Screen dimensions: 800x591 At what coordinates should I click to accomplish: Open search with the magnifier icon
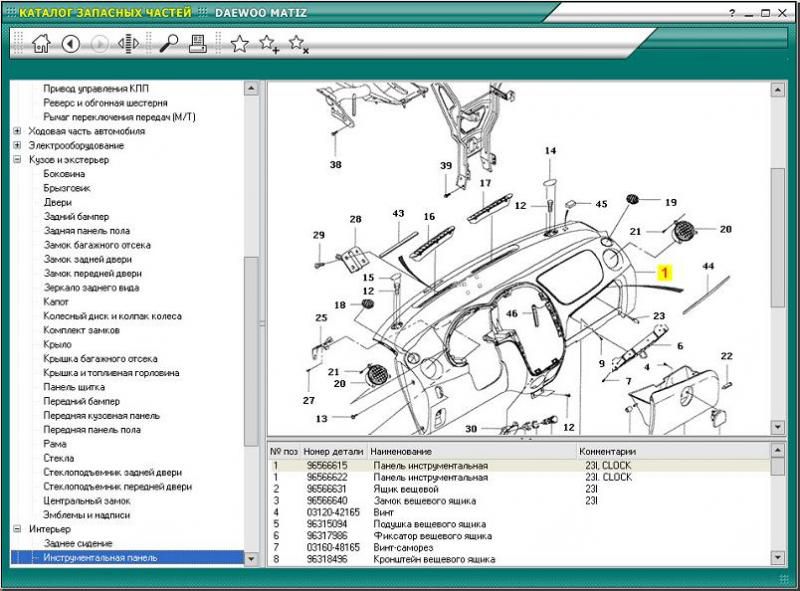169,43
